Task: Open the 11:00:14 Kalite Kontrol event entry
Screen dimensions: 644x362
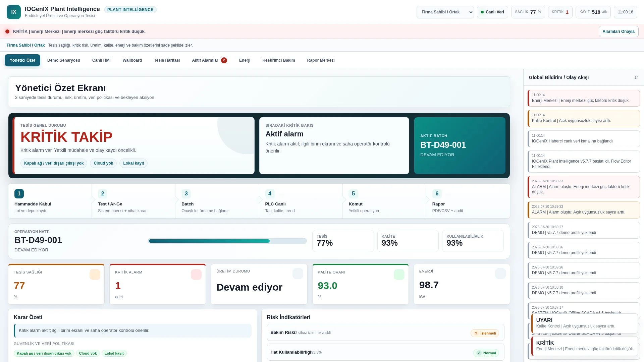Action: [584, 118]
